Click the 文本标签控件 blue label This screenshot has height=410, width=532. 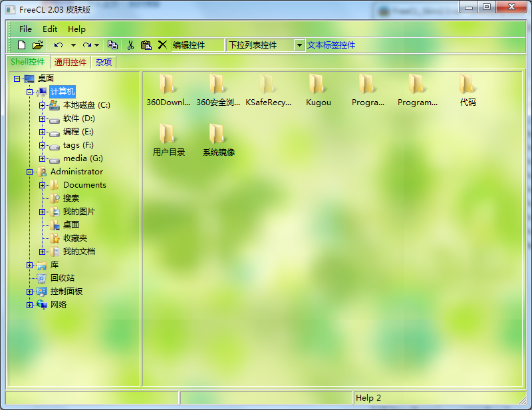click(x=331, y=45)
